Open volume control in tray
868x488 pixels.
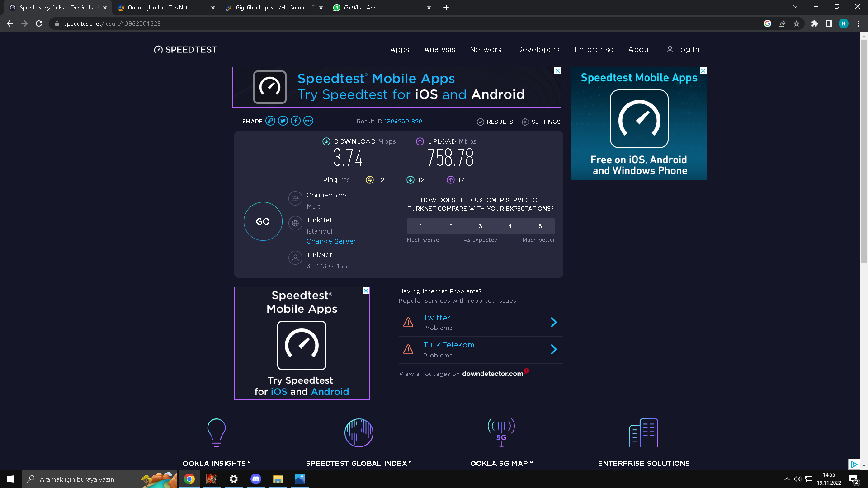[x=797, y=479]
